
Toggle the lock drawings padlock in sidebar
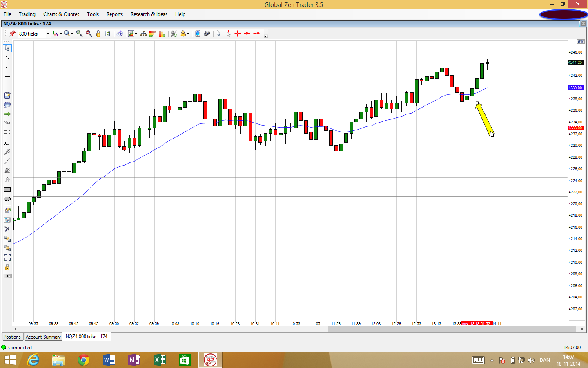point(7,267)
